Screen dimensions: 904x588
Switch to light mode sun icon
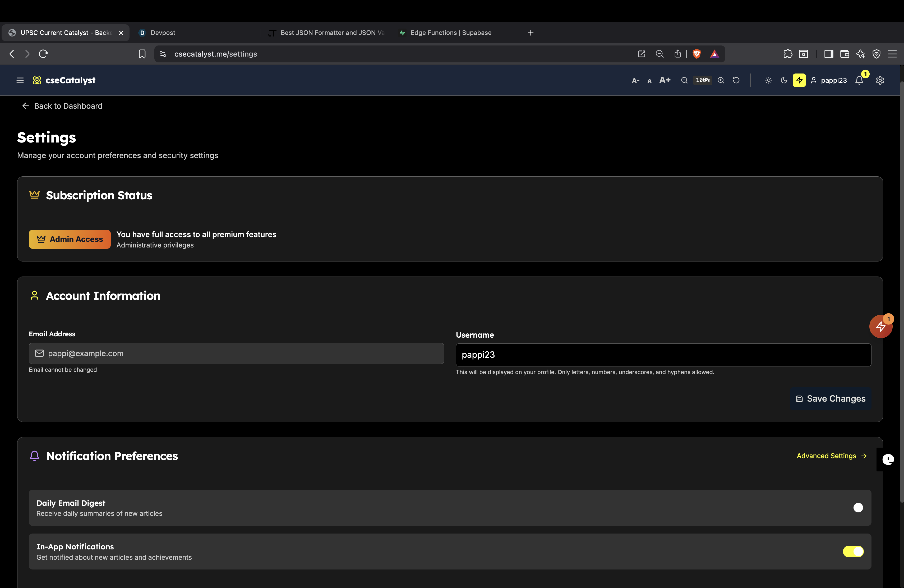768,80
